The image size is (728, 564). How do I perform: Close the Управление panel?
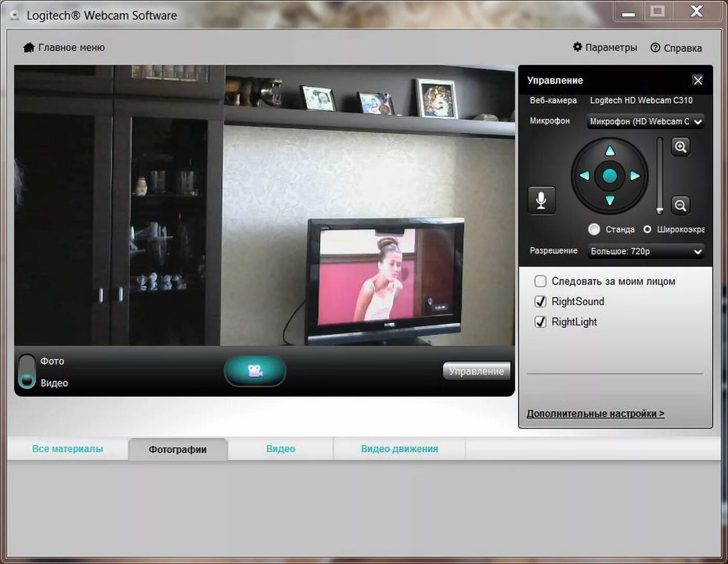coord(698,80)
